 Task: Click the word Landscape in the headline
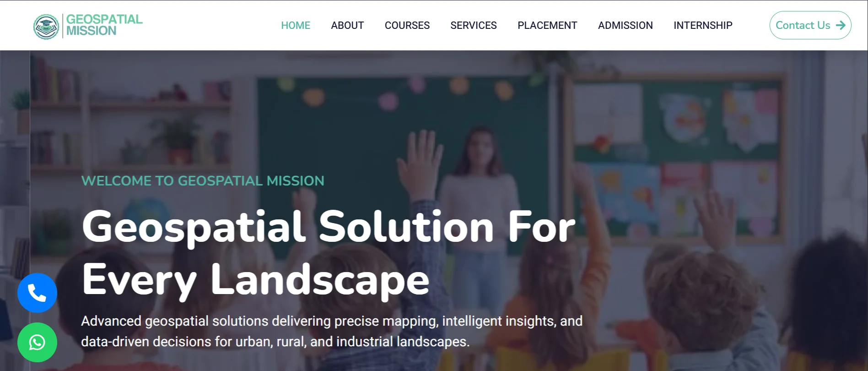320,279
